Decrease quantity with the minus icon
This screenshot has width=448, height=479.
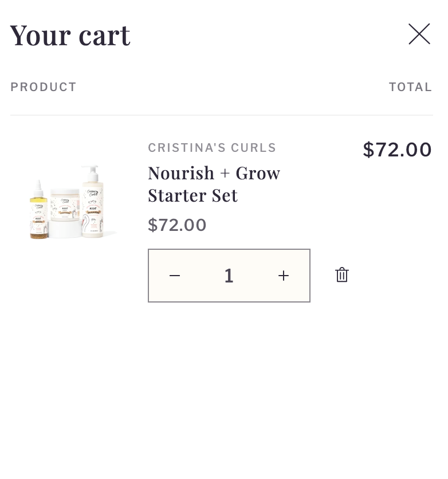(x=175, y=276)
